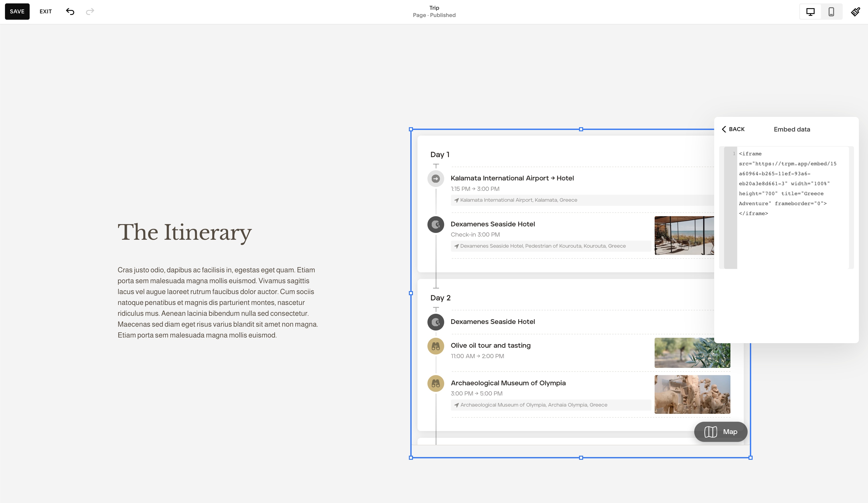This screenshot has height=503, width=868.
Task: Click the SAVE button
Action: click(x=17, y=12)
